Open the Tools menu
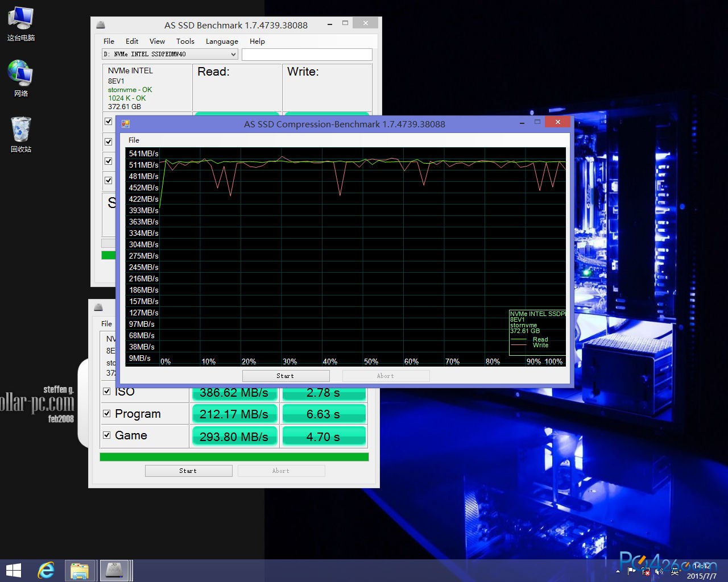This screenshot has width=728, height=582. click(x=185, y=41)
